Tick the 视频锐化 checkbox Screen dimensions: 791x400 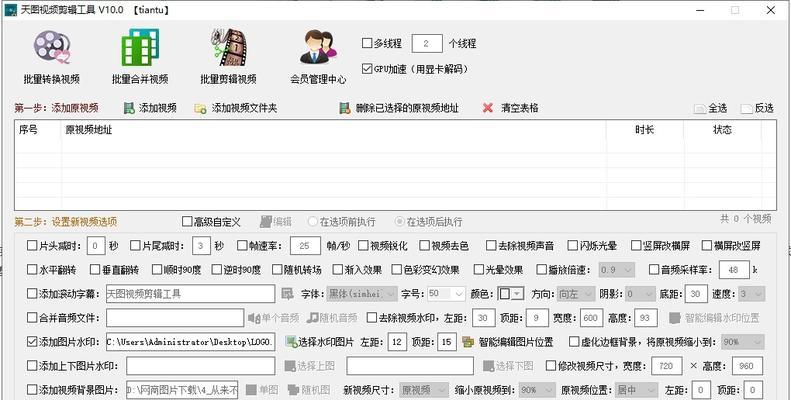[x=363, y=246]
